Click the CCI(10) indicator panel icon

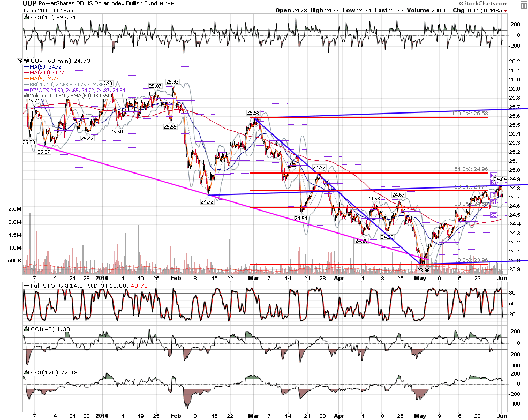[x=26, y=18]
